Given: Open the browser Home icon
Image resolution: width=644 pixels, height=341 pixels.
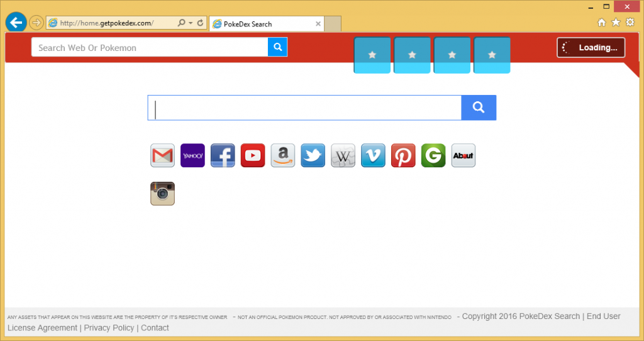Looking at the screenshot, I should (x=602, y=23).
